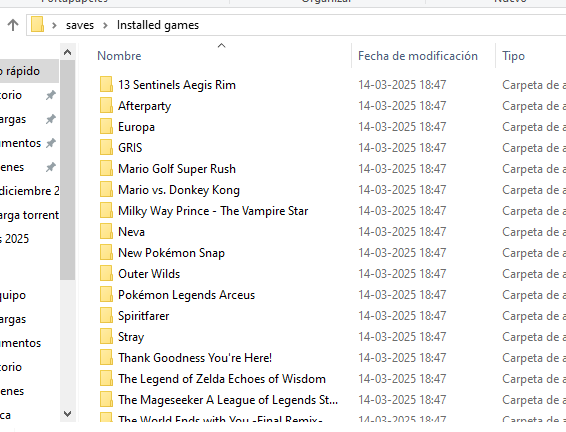Select the 'quipo' item in the sidebar

point(13,295)
